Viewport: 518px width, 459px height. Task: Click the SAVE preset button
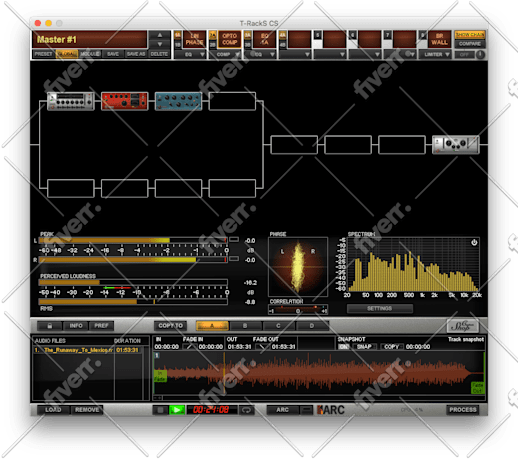tap(113, 54)
